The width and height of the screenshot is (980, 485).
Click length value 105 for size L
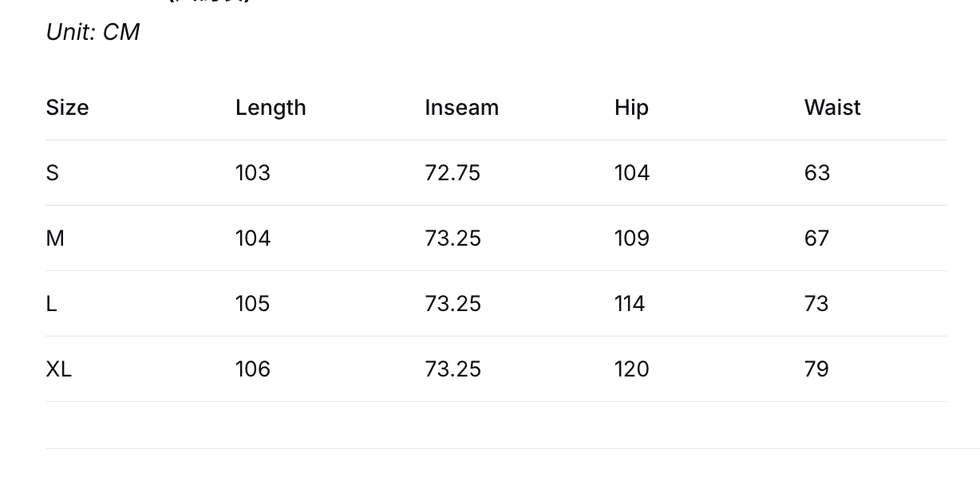click(x=253, y=304)
